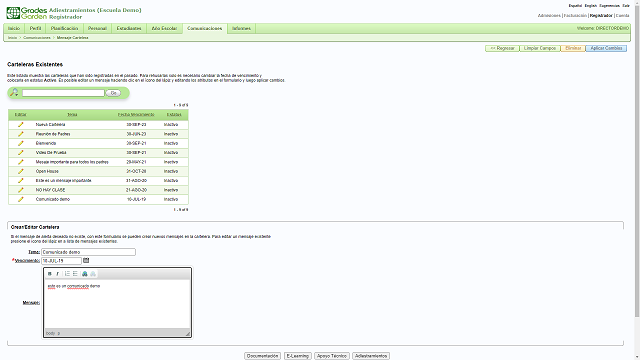Click the Apoyo Técnico button
The height and width of the screenshot is (360, 640).
pos(332,356)
